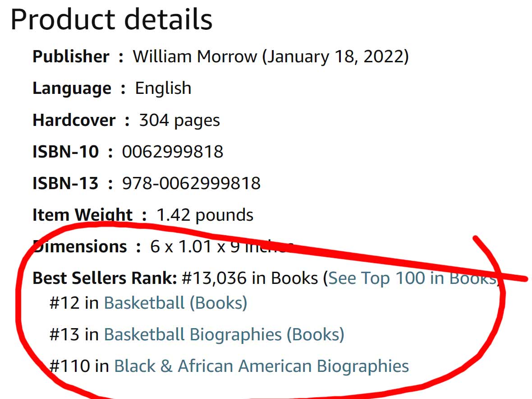This screenshot has width=532, height=399.
Task: Click the Language label
Action: [x=72, y=88]
